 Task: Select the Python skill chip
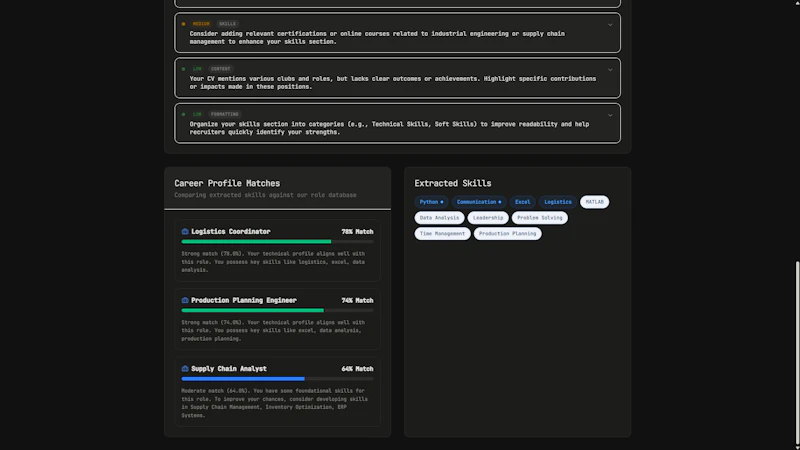click(431, 202)
